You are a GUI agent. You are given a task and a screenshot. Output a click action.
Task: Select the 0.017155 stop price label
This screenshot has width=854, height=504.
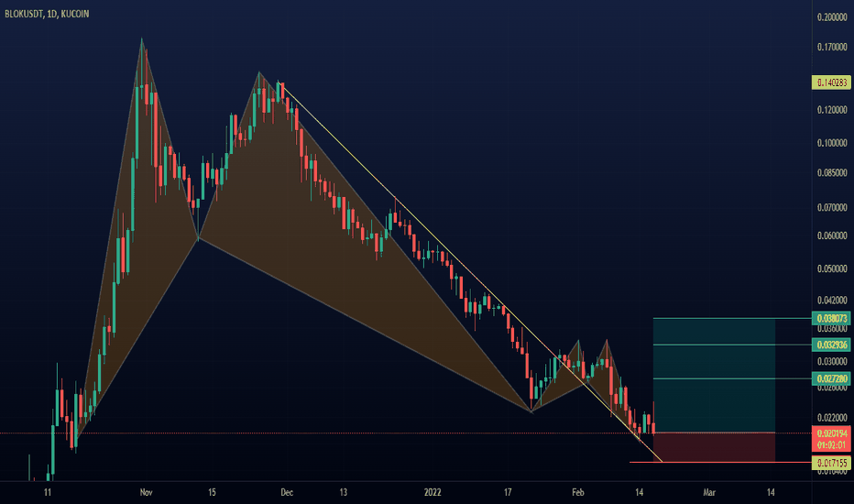coord(832,463)
